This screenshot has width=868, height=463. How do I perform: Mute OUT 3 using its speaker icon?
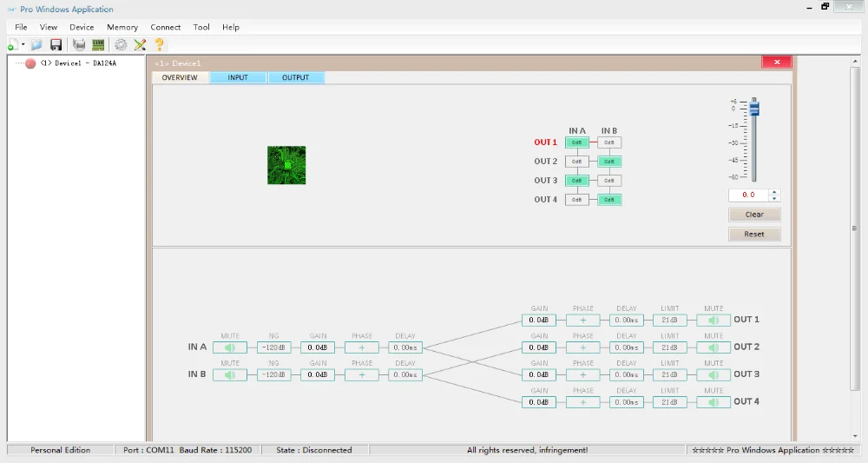(713, 375)
